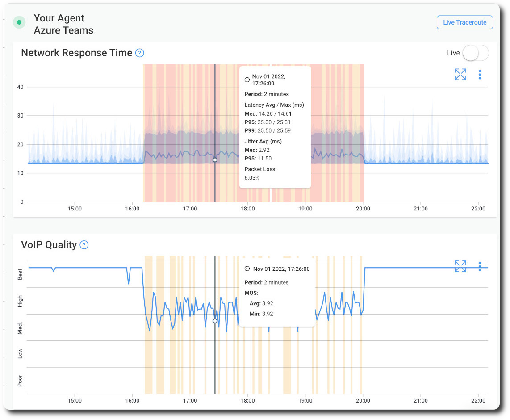The image size is (510, 420).
Task: Expand Network Response Time chart to fullscreen
Action: 460,74
